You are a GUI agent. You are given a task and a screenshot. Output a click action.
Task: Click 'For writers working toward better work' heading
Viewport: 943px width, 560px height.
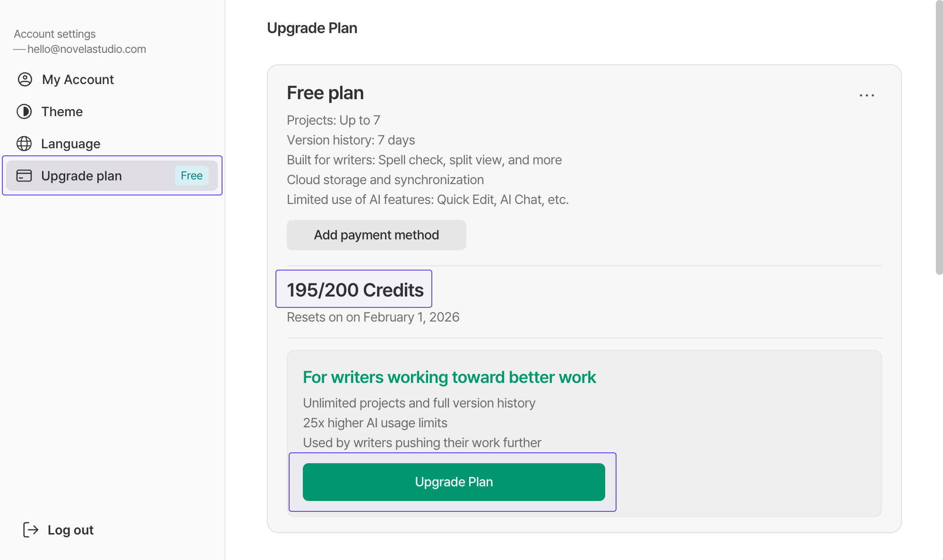click(x=449, y=377)
